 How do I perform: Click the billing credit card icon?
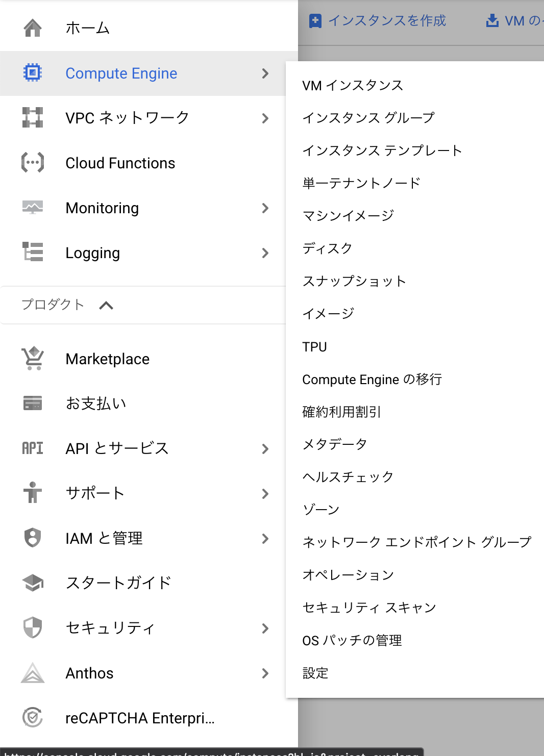tap(33, 404)
